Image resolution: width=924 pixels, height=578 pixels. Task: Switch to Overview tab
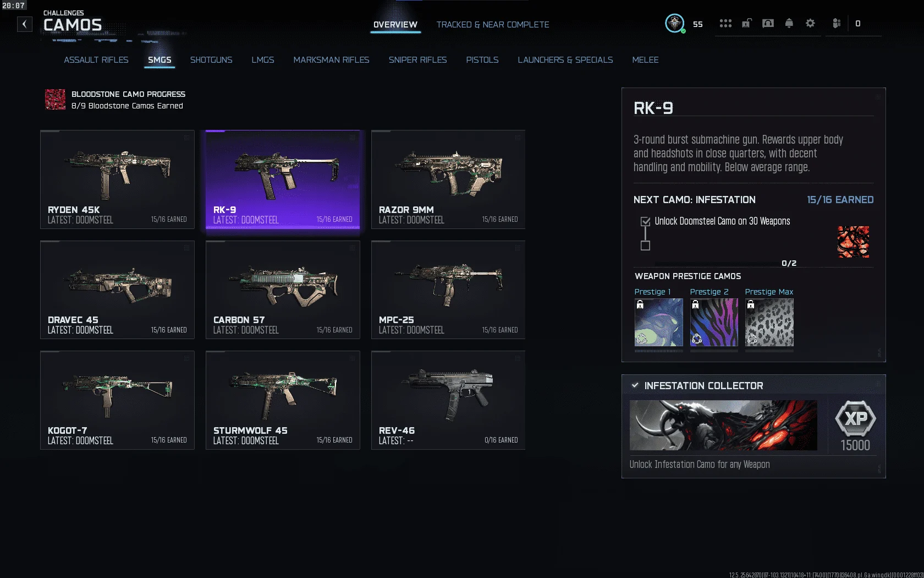395,25
